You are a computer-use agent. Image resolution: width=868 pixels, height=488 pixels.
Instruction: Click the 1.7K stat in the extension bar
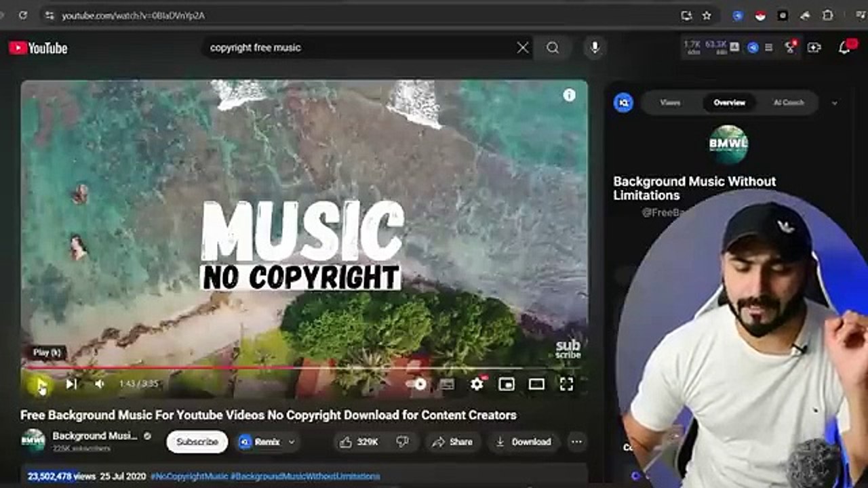point(692,47)
